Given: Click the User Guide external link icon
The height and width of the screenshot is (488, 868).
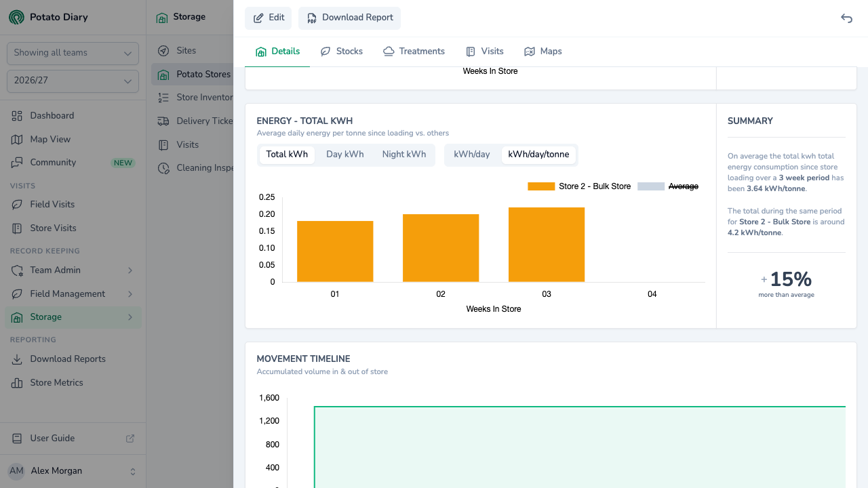Looking at the screenshot, I should point(130,439).
